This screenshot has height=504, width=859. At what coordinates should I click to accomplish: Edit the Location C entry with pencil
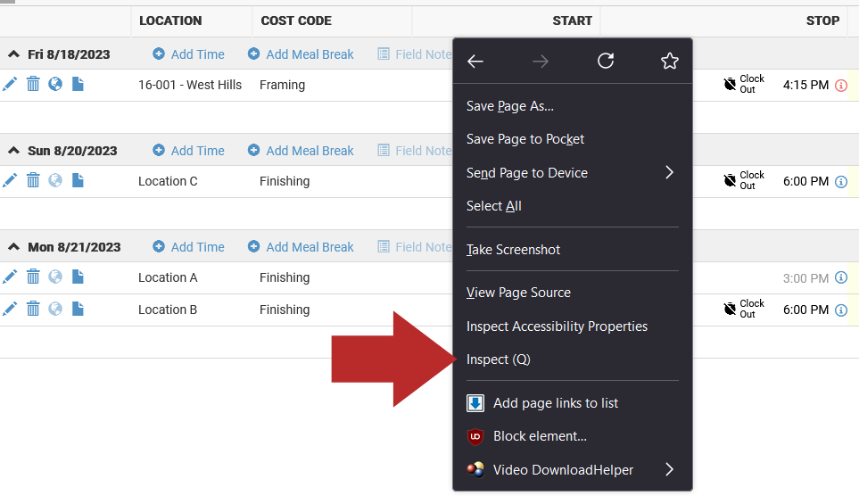coord(10,181)
